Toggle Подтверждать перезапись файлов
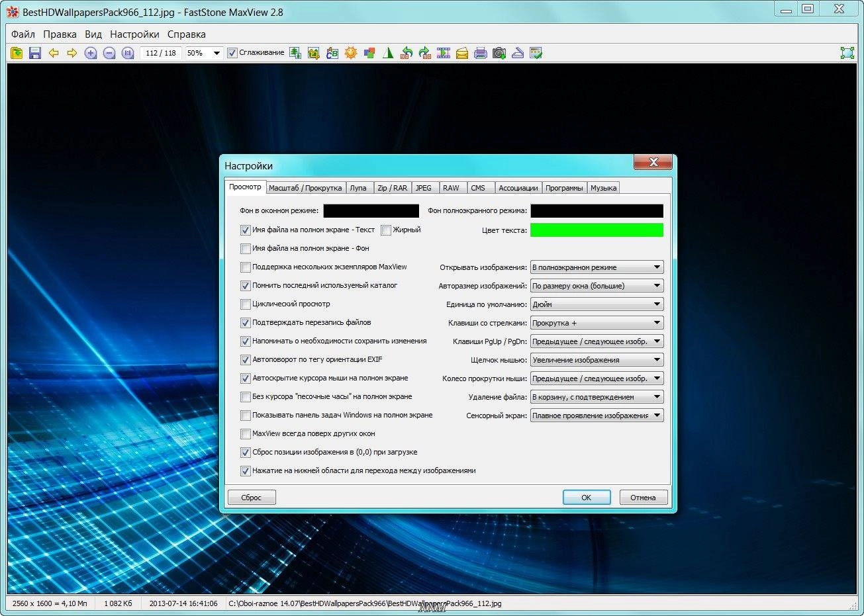 tap(246, 323)
